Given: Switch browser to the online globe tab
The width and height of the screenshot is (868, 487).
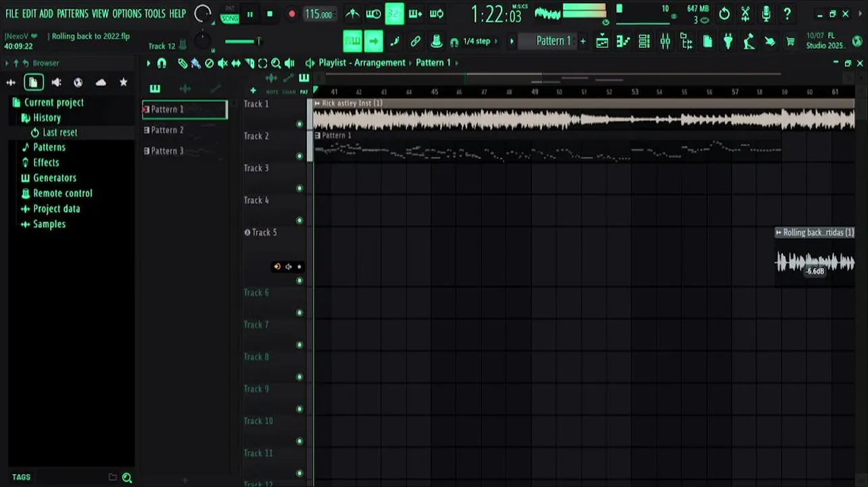Looking at the screenshot, I should tap(78, 83).
